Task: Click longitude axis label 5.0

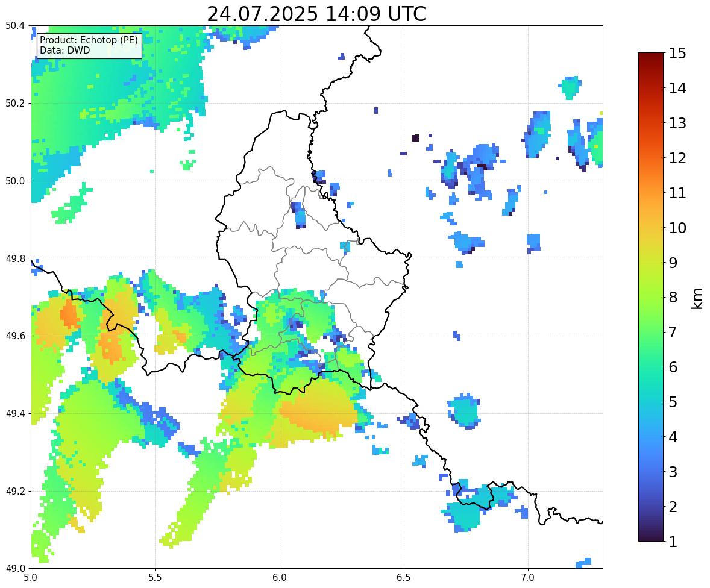Action: [x=31, y=578]
